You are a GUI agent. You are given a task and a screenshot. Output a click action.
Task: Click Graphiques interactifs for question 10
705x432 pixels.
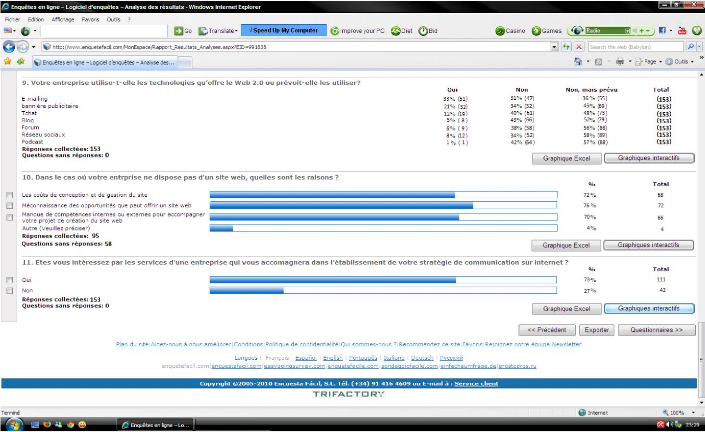click(648, 245)
